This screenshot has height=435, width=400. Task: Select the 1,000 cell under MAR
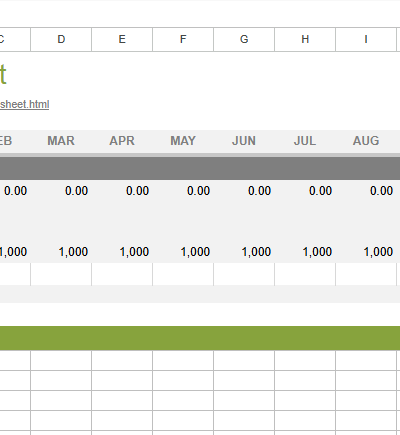[x=61, y=252]
